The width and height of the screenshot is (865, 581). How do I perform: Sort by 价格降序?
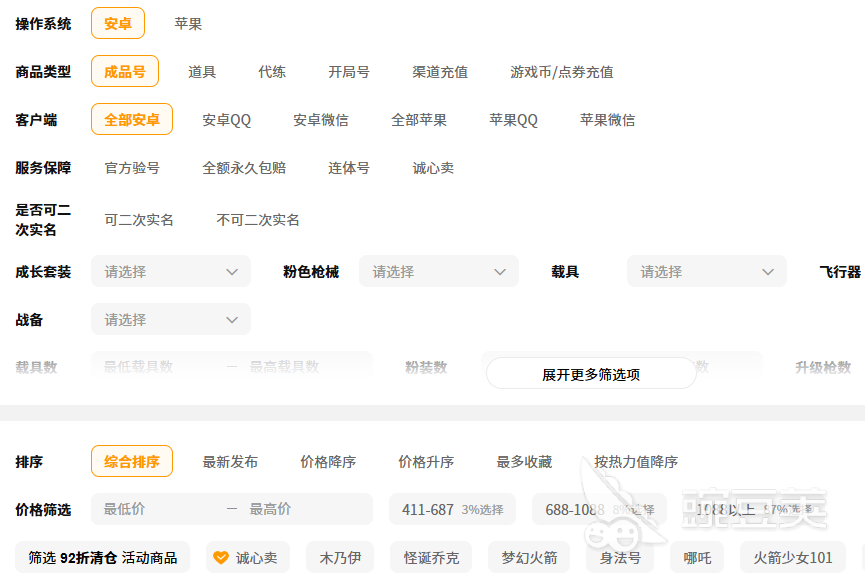328,461
